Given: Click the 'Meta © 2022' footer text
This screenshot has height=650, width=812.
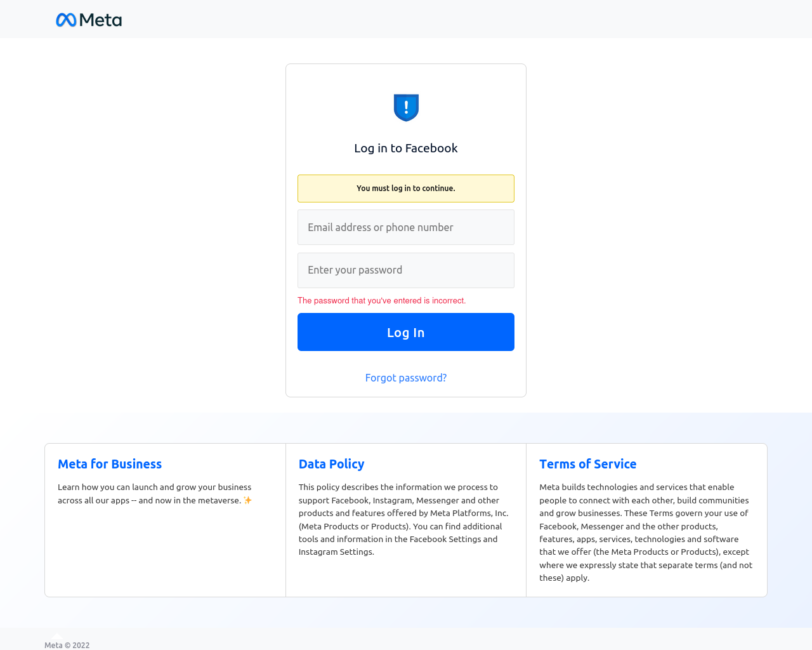Looking at the screenshot, I should [67, 645].
